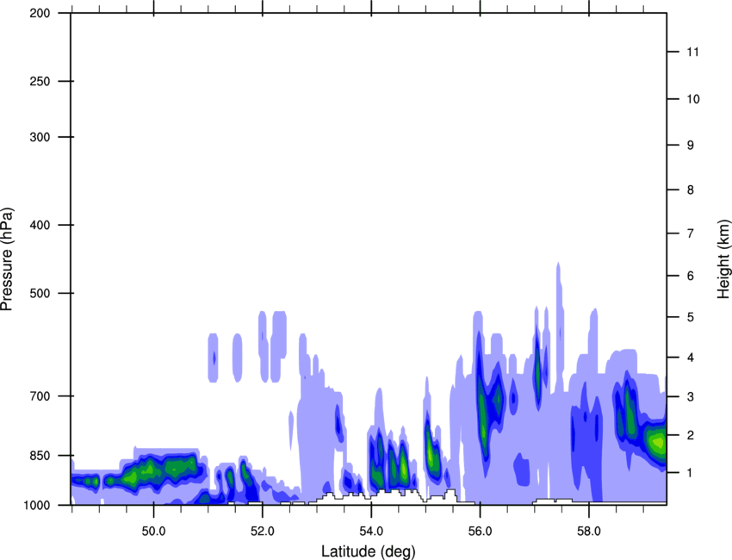Image resolution: width=732 pixels, height=560 pixels.
Task: Click the 700 pressure tick label
Action: click(40, 396)
